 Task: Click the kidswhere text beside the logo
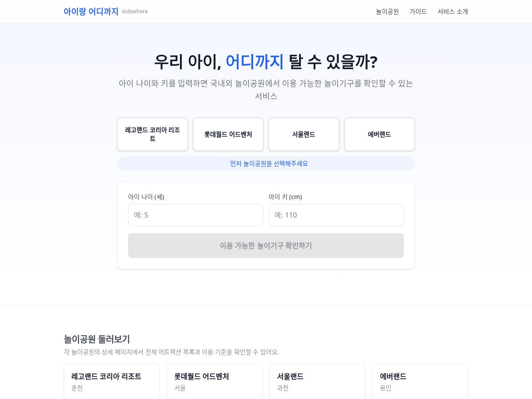[135, 12]
